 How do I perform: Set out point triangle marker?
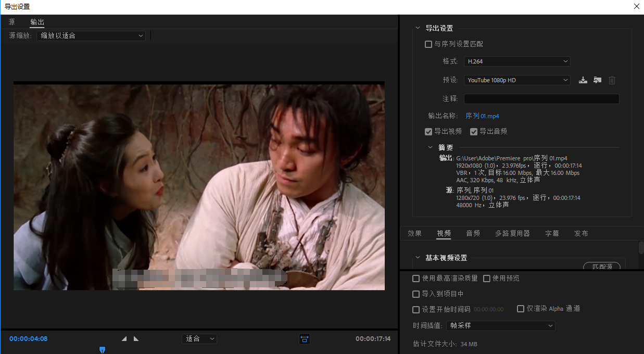[136, 339]
